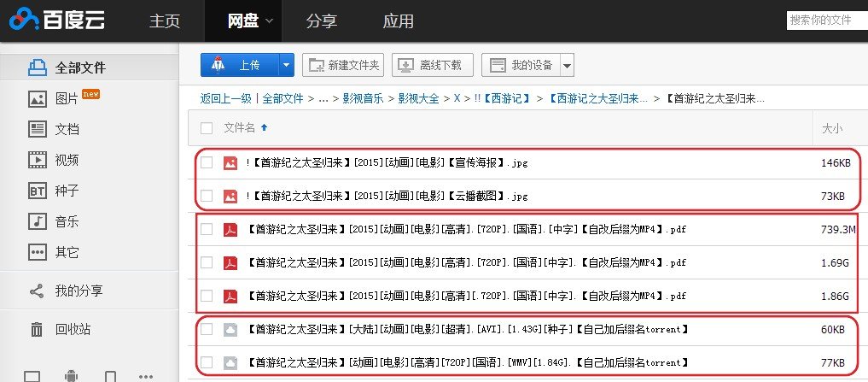
Task: Check the 77KB torrent file checkbox
Action: (x=207, y=362)
